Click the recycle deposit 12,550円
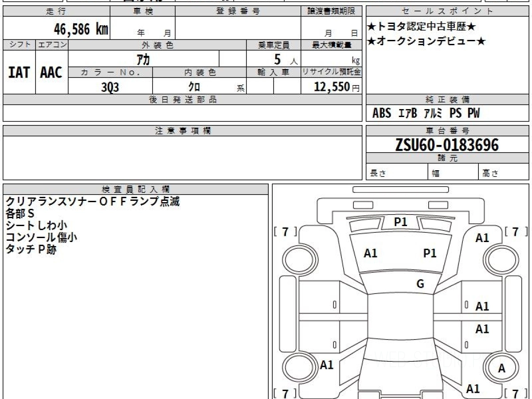 tap(337, 87)
